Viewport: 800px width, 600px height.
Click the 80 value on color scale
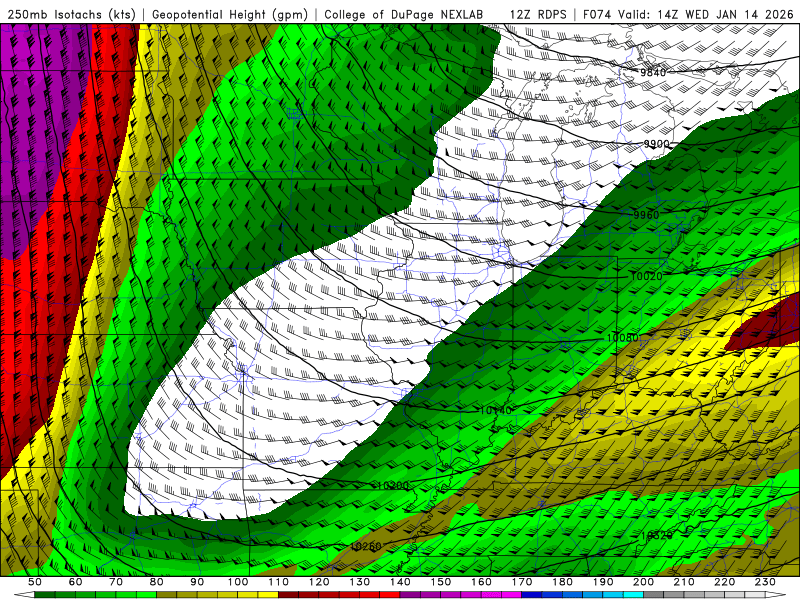(157, 582)
